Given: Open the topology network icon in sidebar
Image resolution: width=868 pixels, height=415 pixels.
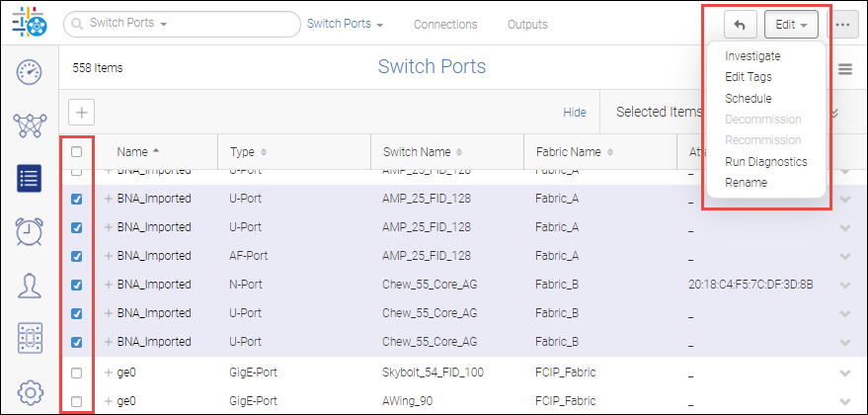Looking at the screenshot, I should point(30,125).
